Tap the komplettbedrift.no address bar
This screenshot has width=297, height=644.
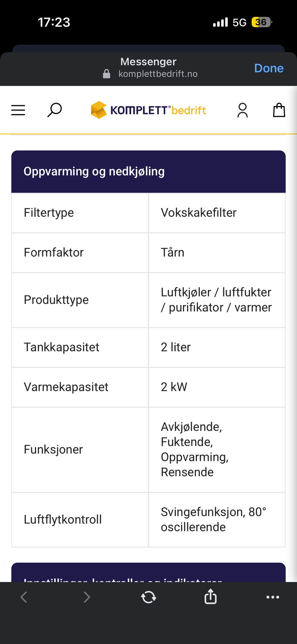click(158, 74)
